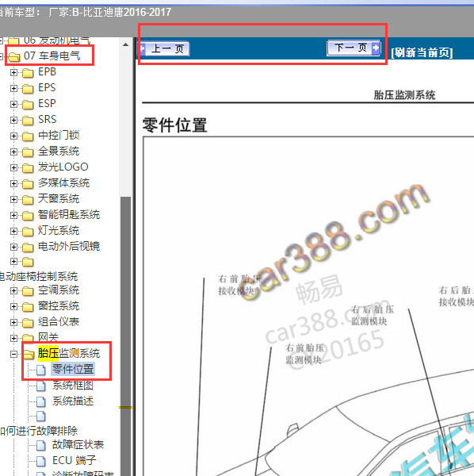This screenshot has width=474, height=476.
Task: Open the 天窗系统 folder icon
Action: coord(28,200)
